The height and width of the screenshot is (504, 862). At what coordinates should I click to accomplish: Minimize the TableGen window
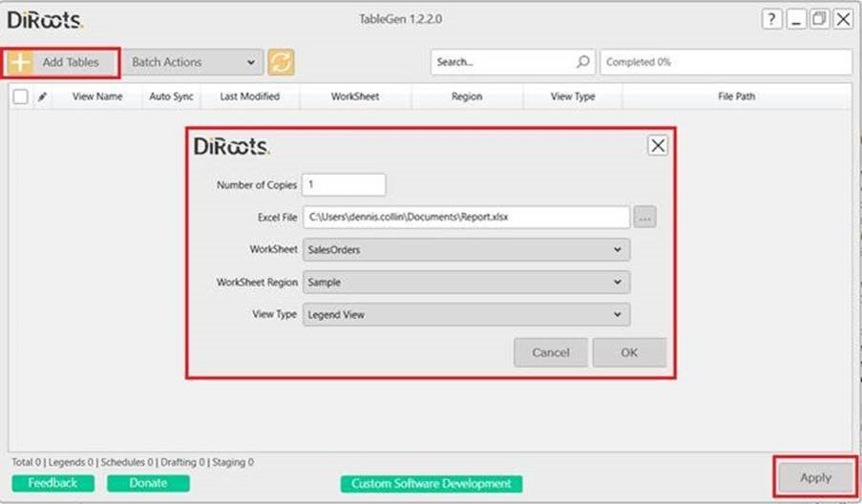(796, 19)
